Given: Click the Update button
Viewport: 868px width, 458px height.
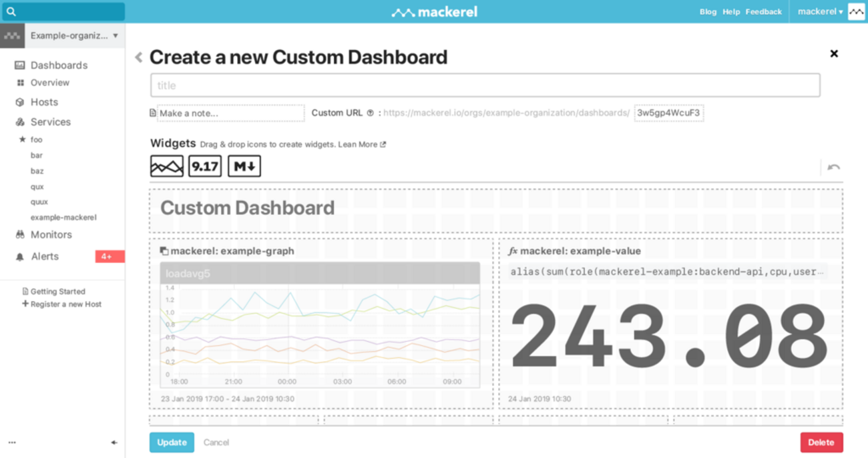Looking at the screenshot, I should click(172, 442).
